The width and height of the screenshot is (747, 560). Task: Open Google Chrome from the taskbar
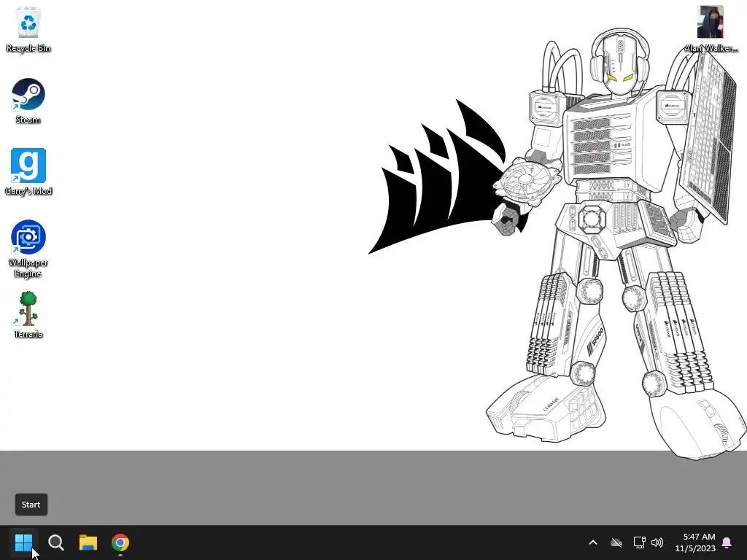pyautogui.click(x=120, y=542)
